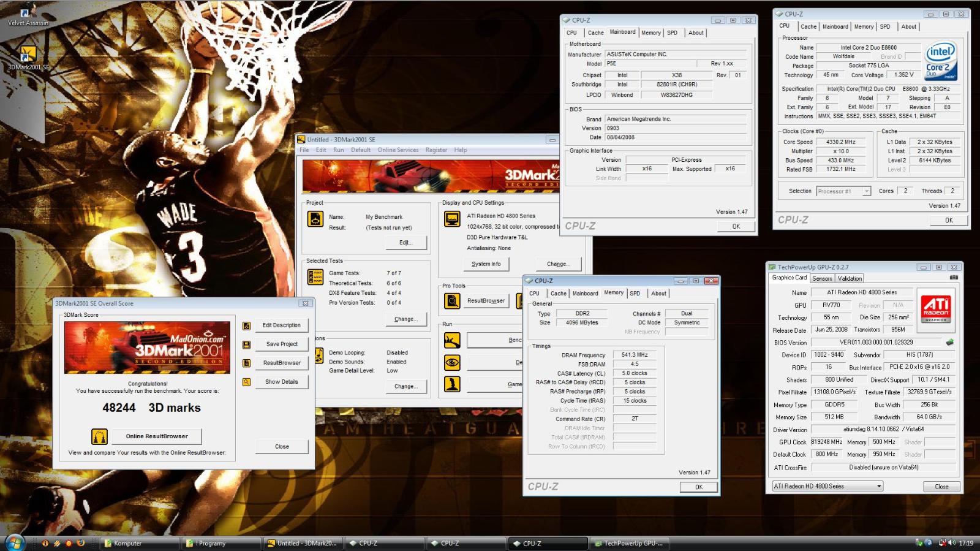Open the File menu in 3DMark2001 SE

(x=304, y=150)
